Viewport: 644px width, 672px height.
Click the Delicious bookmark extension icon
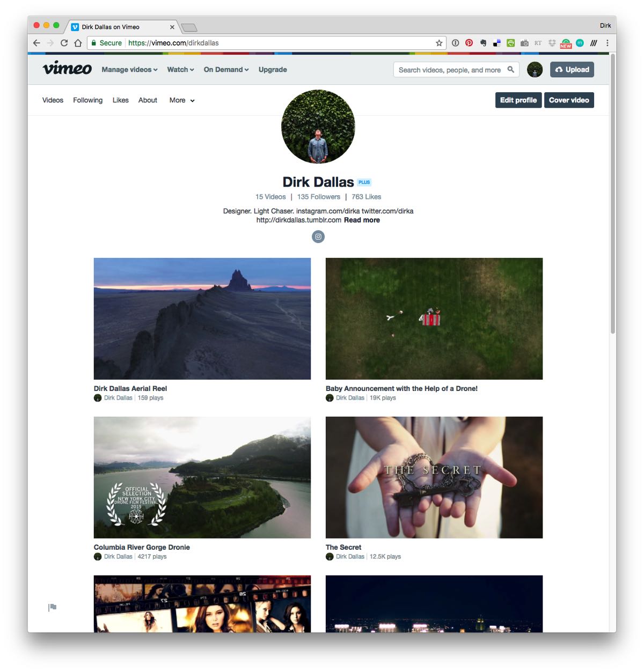pos(497,43)
